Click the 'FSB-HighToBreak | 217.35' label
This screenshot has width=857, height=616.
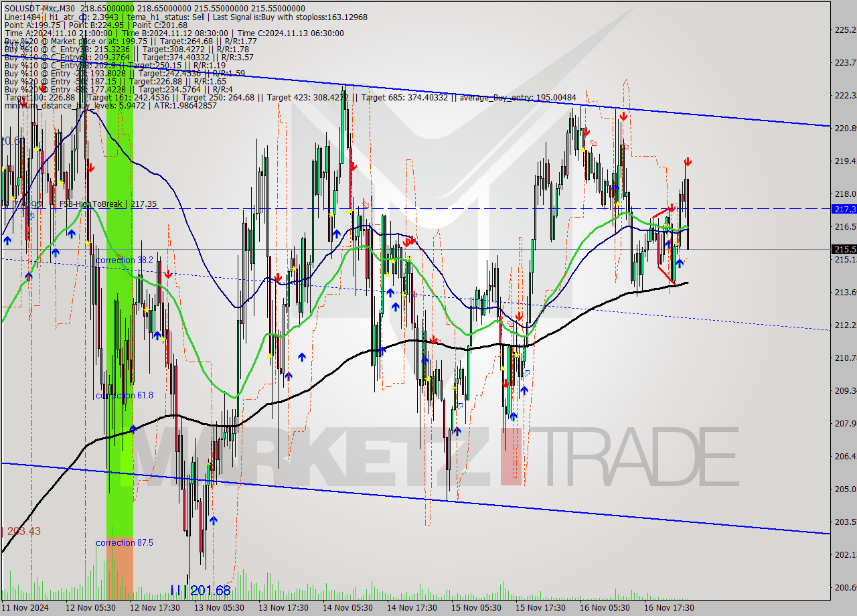click(108, 204)
